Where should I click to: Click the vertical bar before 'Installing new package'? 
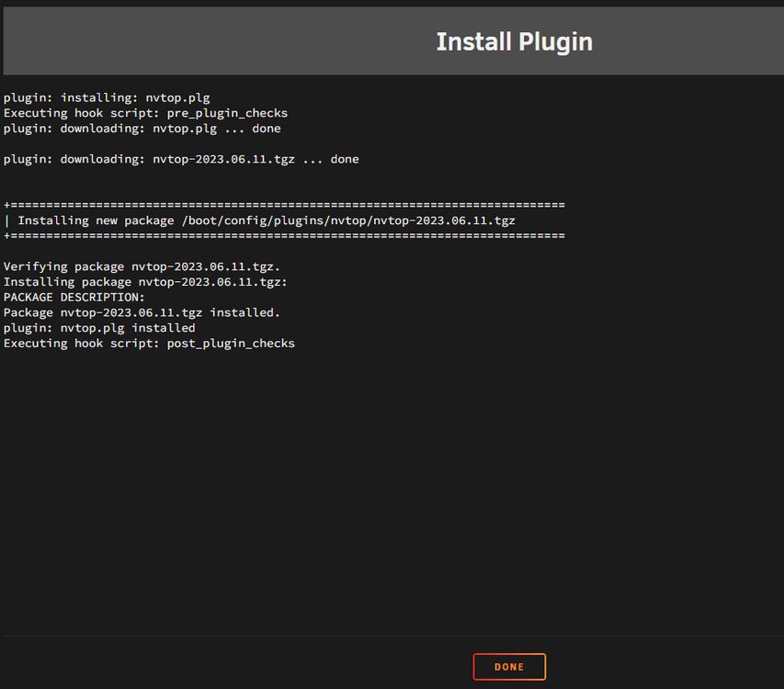(6, 220)
